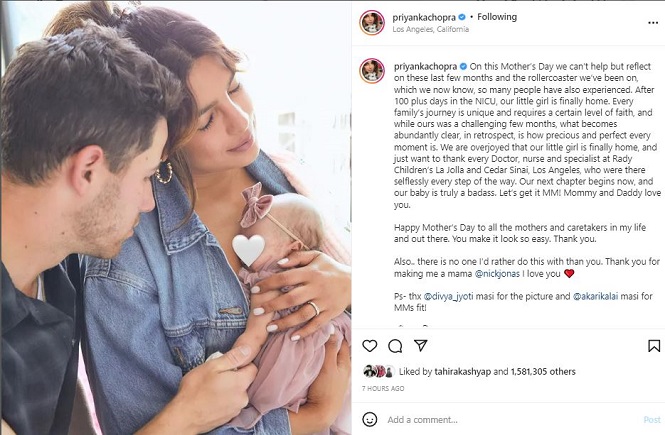The height and width of the screenshot is (435, 665).
Task: Open comments via speech bubble icon
Action: click(395, 346)
